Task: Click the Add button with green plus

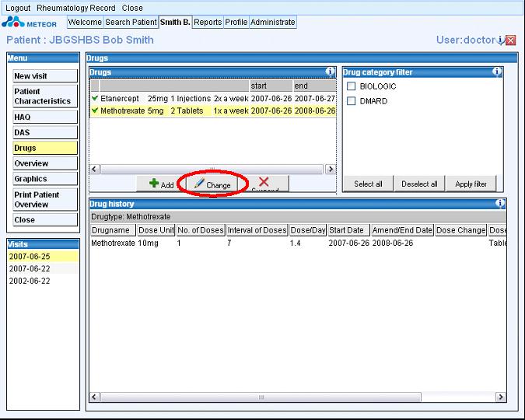Action: click(161, 184)
